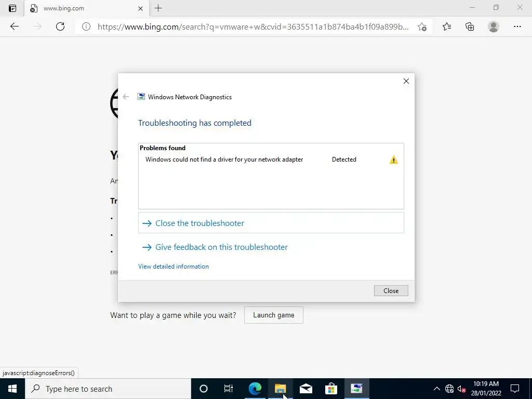532x399 pixels.
Task: Open the Edge profile avatar
Action: (x=494, y=26)
